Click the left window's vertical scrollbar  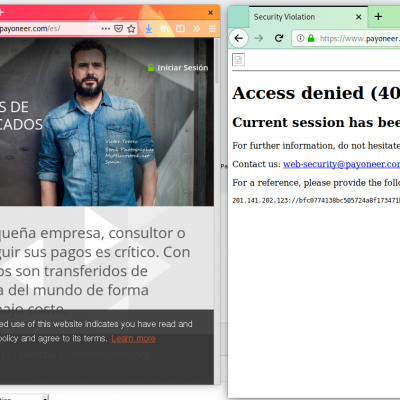217,211
